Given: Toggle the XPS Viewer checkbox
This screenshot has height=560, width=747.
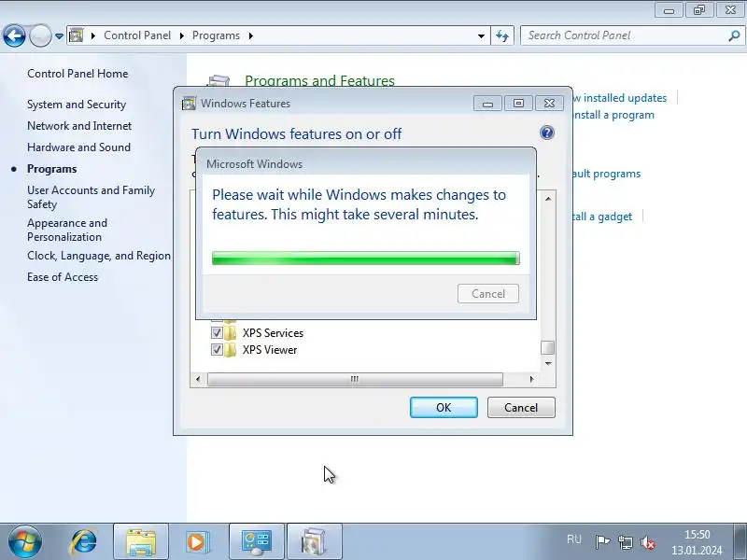Looking at the screenshot, I should 217,349.
